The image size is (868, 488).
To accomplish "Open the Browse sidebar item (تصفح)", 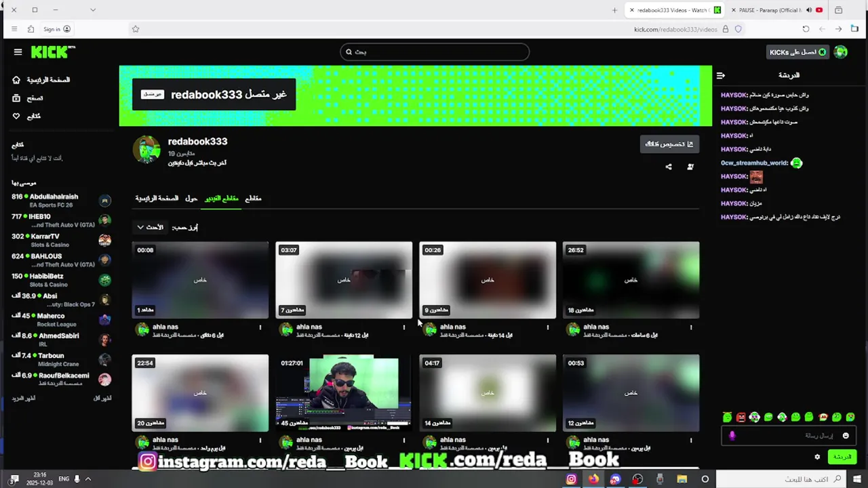I will click(28, 98).
